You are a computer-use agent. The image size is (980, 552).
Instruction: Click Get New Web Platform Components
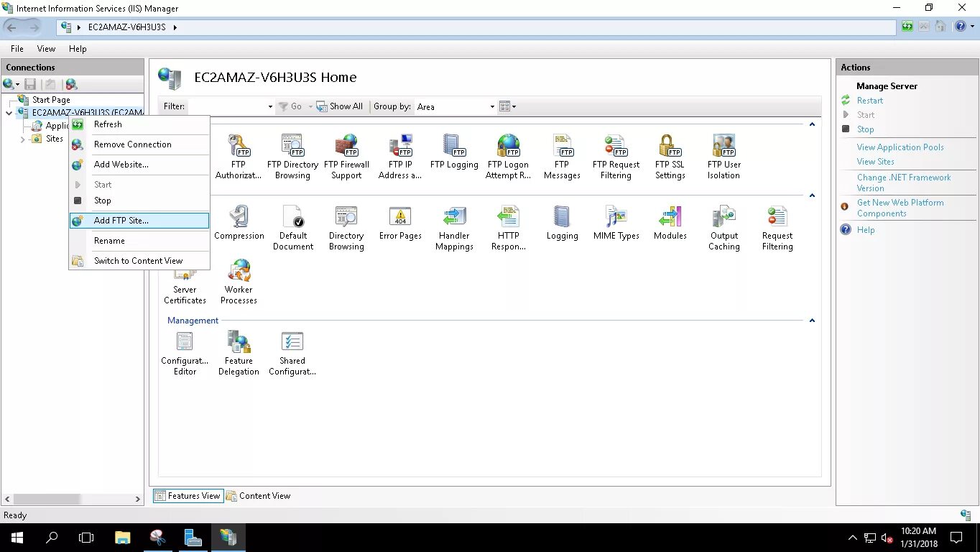click(900, 208)
